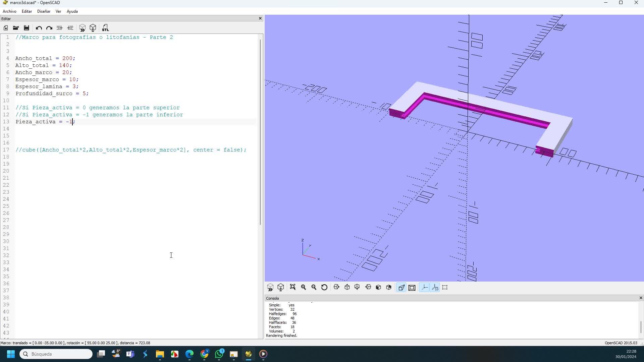Image resolution: width=644 pixels, height=362 pixels.
Task: Open the Diseñar menu
Action: (x=44, y=11)
